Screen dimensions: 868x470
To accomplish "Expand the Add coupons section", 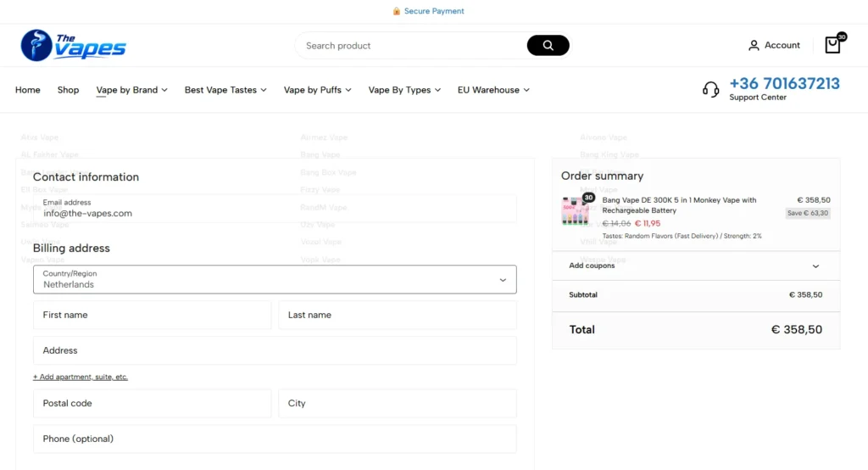I will tap(695, 266).
